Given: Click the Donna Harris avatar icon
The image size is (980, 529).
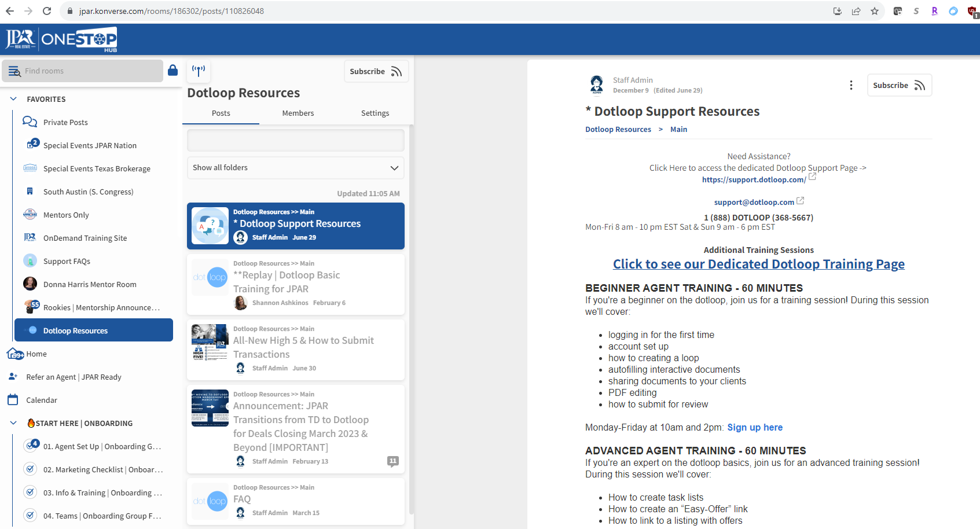Looking at the screenshot, I should [30, 284].
